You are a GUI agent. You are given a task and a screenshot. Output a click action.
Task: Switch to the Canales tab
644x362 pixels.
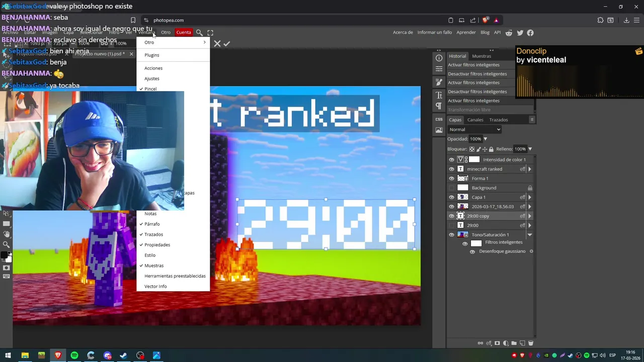pyautogui.click(x=475, y=120)
